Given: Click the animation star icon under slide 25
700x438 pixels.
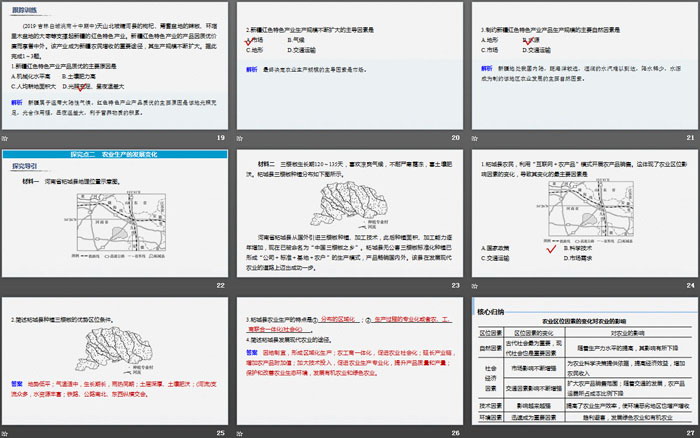Looking at the screenshot, I should point(5,433).
